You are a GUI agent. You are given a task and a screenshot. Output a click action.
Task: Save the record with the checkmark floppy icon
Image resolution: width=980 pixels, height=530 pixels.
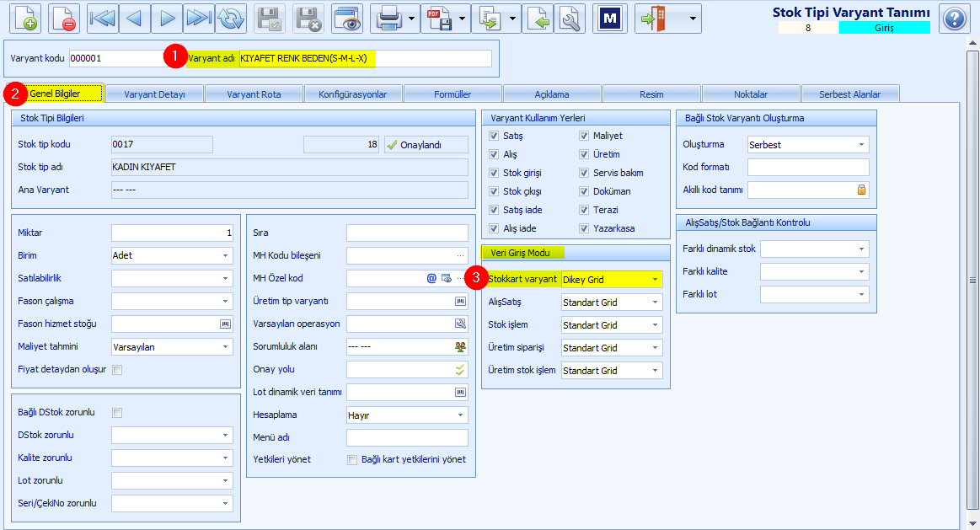[x=270, y=19]
